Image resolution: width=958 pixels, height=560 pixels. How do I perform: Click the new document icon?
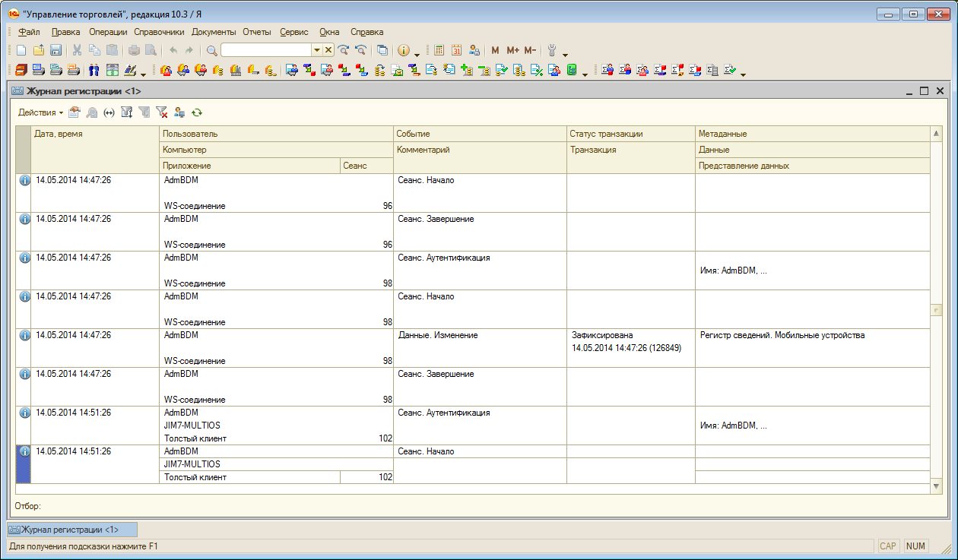pyautogui.click(x=21, y=50)
